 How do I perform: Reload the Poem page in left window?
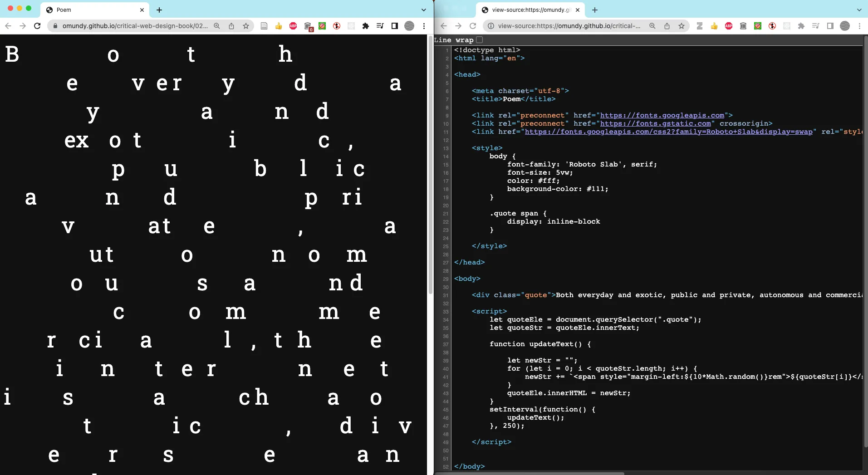point(37,26)
